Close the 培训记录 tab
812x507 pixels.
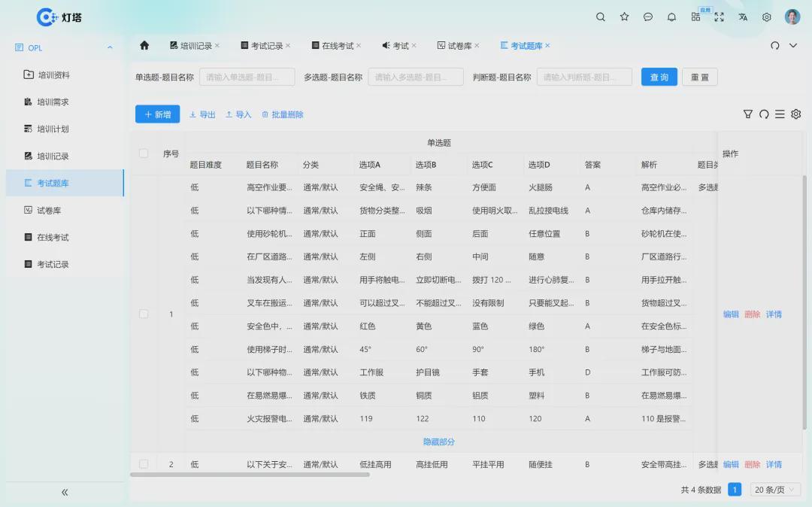[x=217, y=46]
